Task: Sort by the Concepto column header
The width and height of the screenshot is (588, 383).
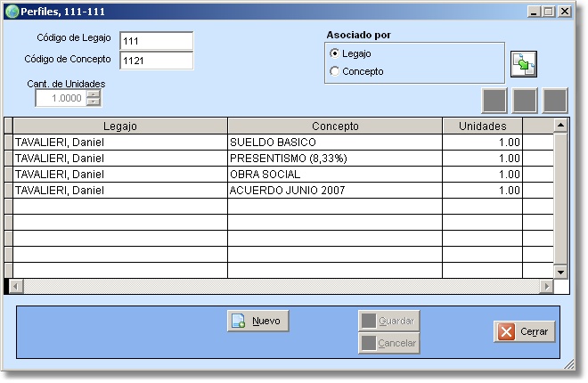Action: coord(335,126)
